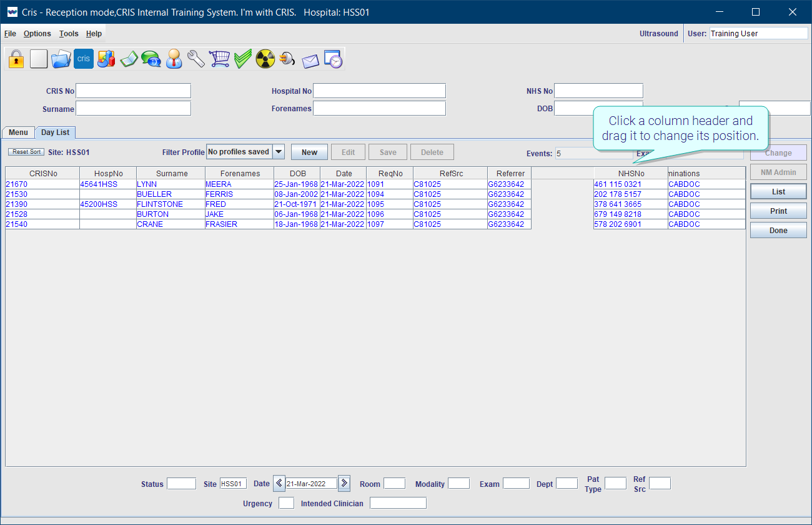Click the green double checkmark icon
The height and width of the screenshot is (525, 812).
point(243,59)
